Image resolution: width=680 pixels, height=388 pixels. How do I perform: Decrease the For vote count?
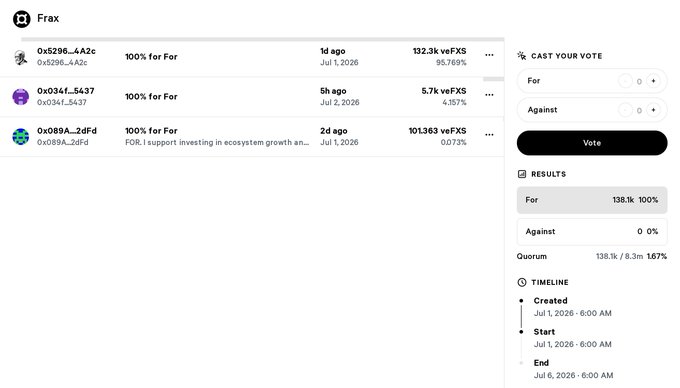pos(625,81)
